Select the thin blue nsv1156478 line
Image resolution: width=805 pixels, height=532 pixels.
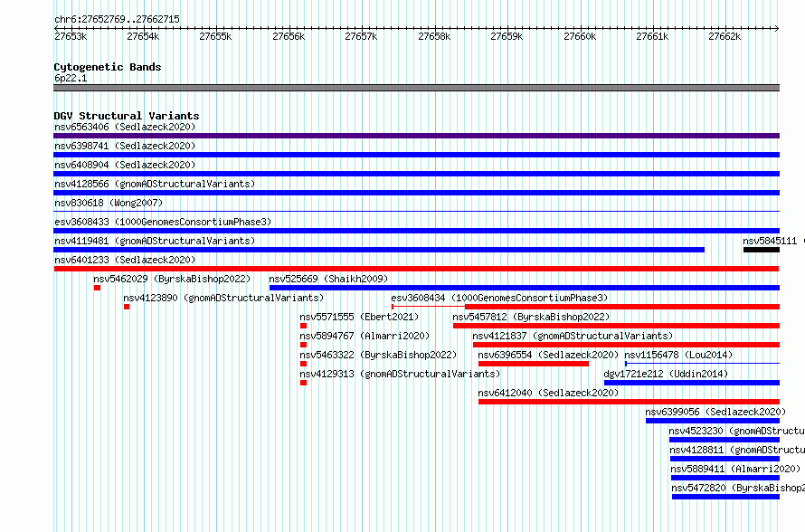702,364
